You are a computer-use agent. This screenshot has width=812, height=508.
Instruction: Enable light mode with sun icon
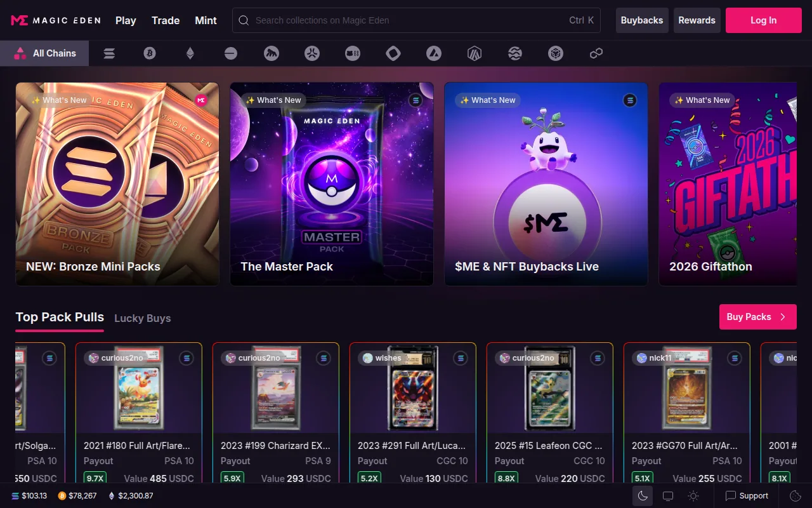[x=693, y=496]
